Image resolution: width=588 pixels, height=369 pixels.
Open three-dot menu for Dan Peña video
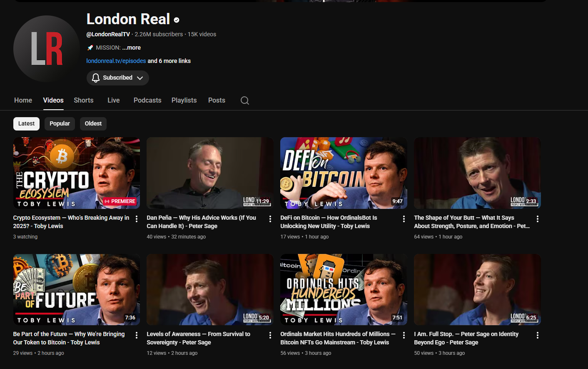click(x=270, y=219)
